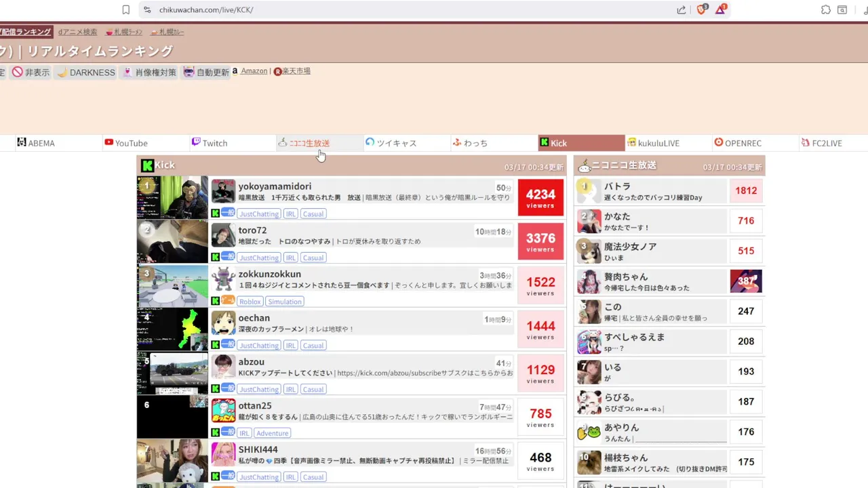868x488 pixels.
Task: Click abzou avatar icon
Action: click(223, 367)
